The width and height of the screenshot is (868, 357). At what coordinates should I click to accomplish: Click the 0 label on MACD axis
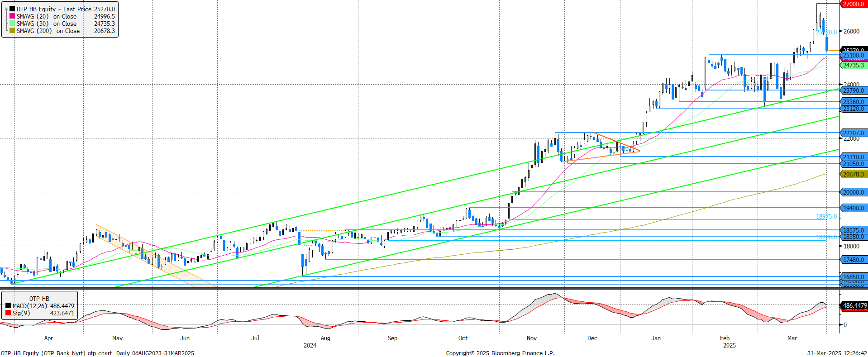coord(845,325)
